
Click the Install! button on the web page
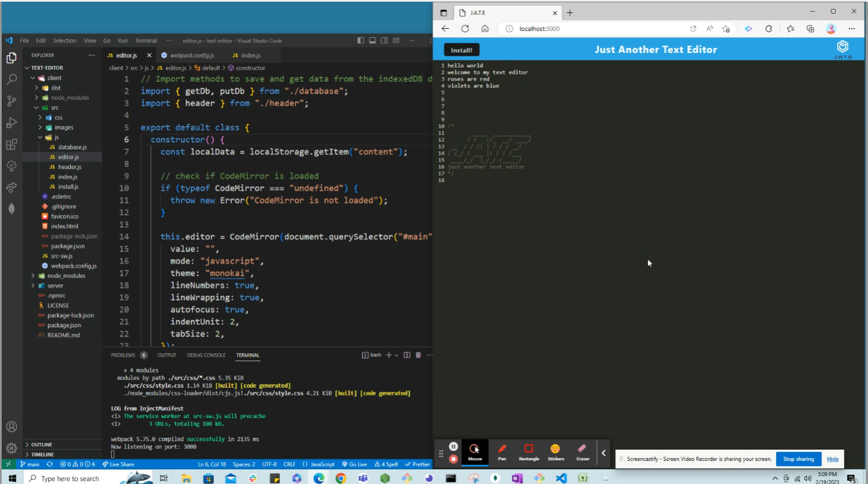462,50
